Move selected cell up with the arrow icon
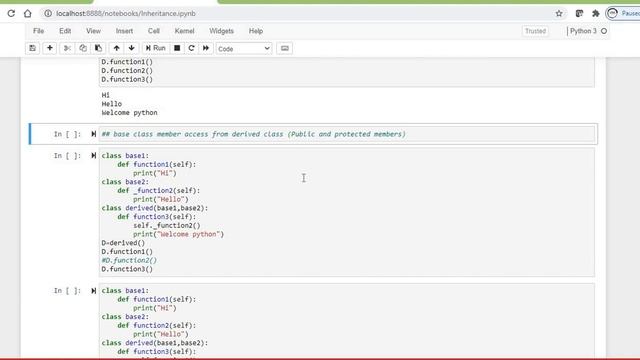 tap(116, 48)
